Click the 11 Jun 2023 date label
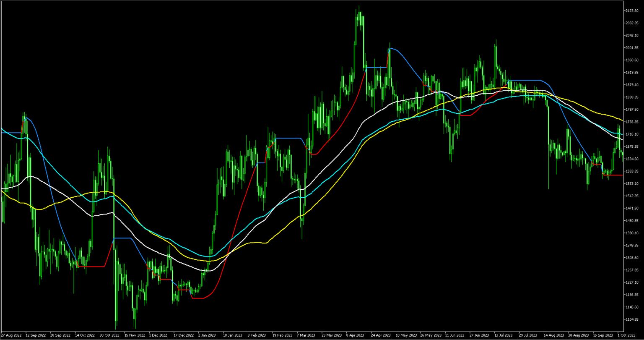The image size is (644, 340). [x=454, y=335]
